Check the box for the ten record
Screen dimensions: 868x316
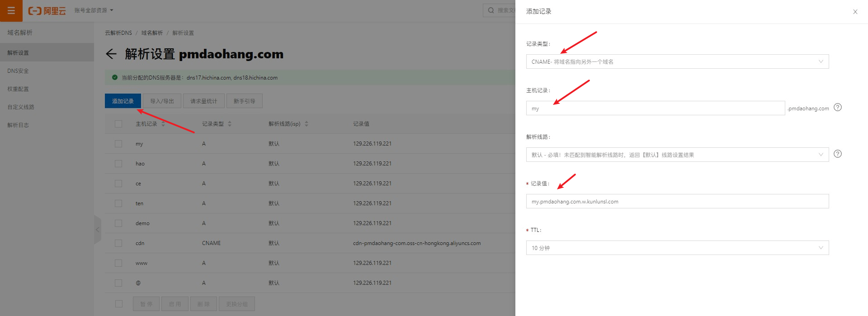pos(118,203)
